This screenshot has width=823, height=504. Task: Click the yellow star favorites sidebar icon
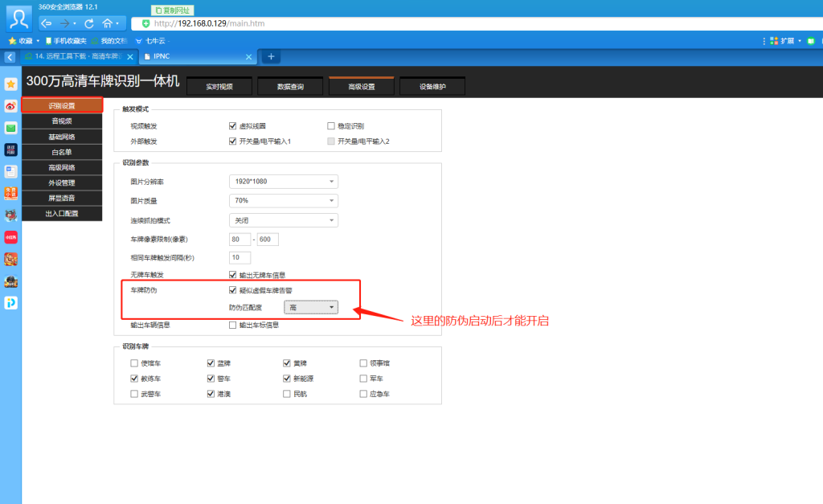(x=11, y=84)
